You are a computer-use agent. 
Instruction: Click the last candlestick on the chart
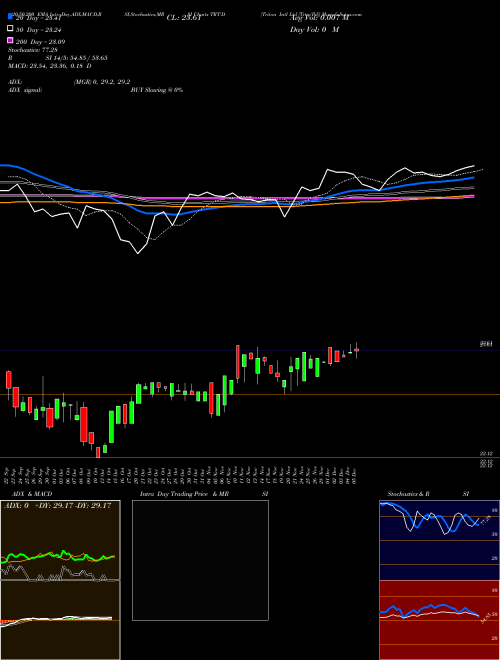[356, 350]
